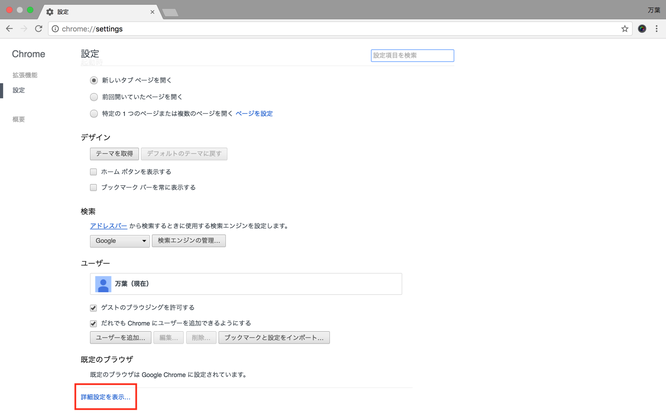Click the ユーザー section heading
Image resolution: width=666 pixels, height=416 pixels.
point(95,263)
